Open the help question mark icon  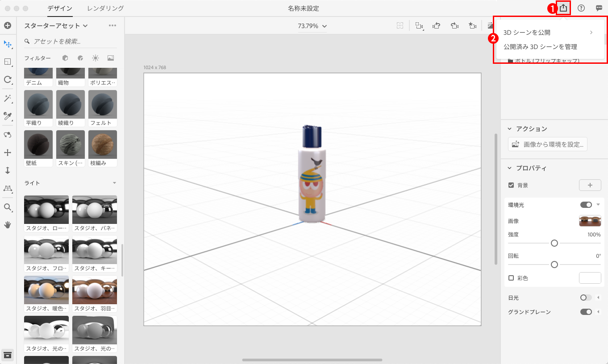tap(581, 8)
